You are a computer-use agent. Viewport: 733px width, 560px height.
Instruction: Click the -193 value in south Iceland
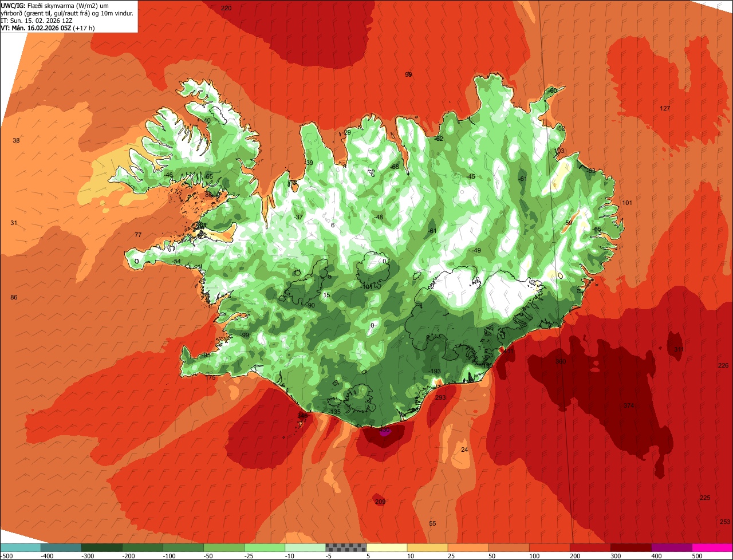435,372
